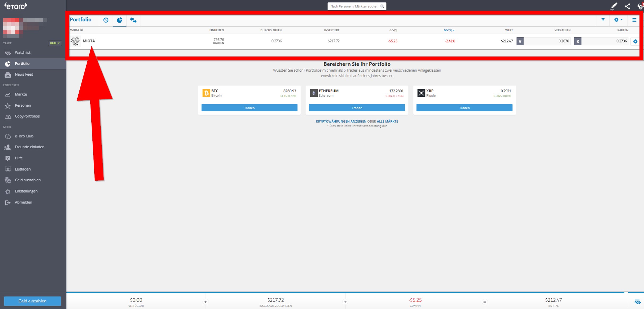Click the eToro logo
Screen dimensions: 644x309
click(15, 6)
